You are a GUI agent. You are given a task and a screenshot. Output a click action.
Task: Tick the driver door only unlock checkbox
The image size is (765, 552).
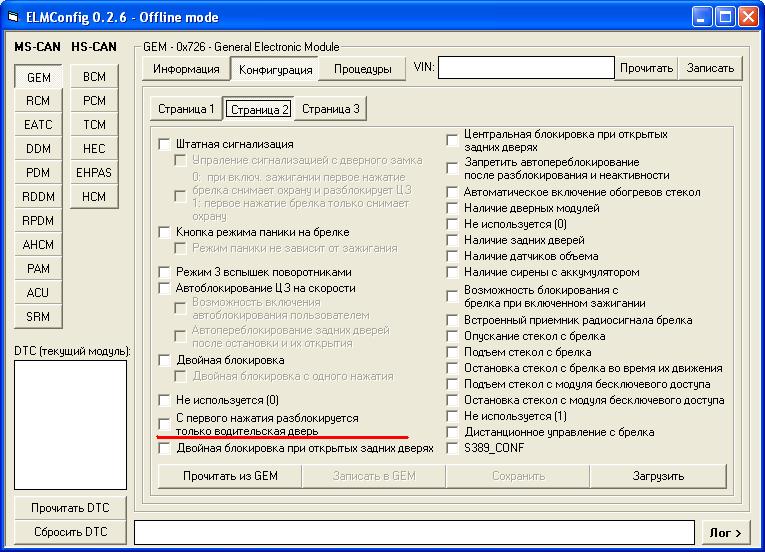[164, 424]
